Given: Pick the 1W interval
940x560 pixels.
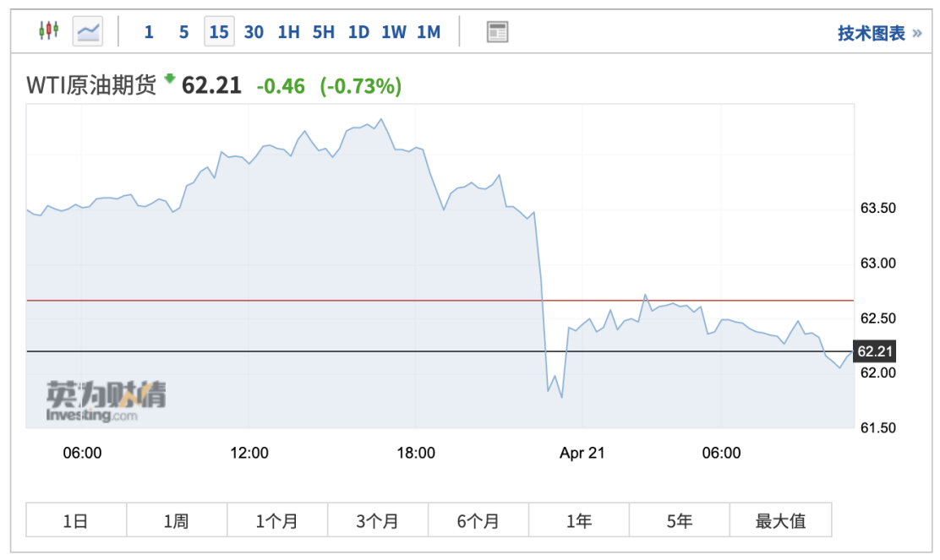Looking at the screenshot, I should point(393,32).
